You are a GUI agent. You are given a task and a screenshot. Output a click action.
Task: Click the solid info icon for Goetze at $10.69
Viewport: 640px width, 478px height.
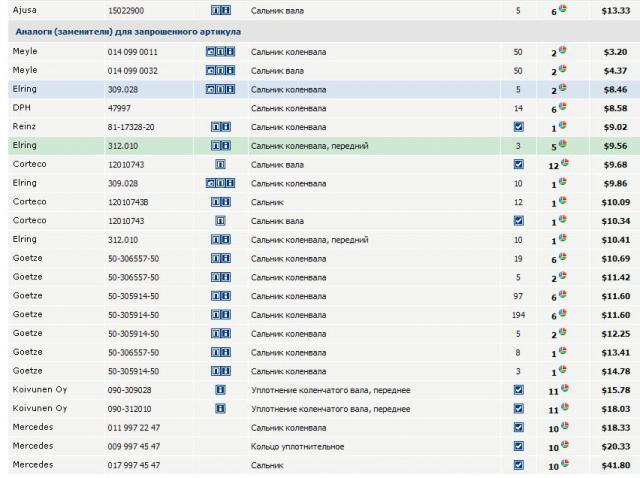(226, 258)
